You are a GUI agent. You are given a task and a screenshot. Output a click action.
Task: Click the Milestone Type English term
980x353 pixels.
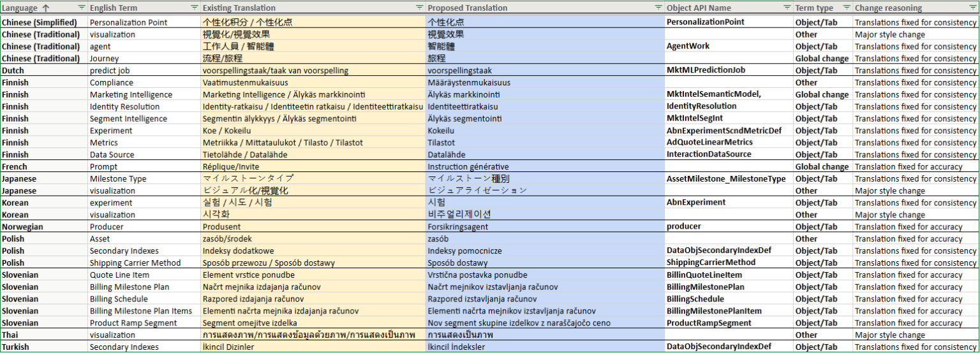[x=144, y=179]
